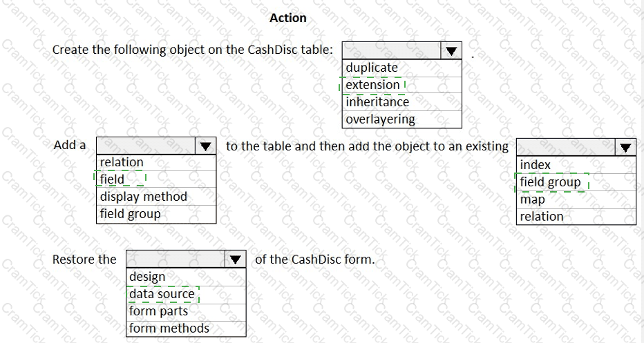Choose 'data source' in the Restore list
This screenshot has height=343, width=644.
tap(162, 294)
